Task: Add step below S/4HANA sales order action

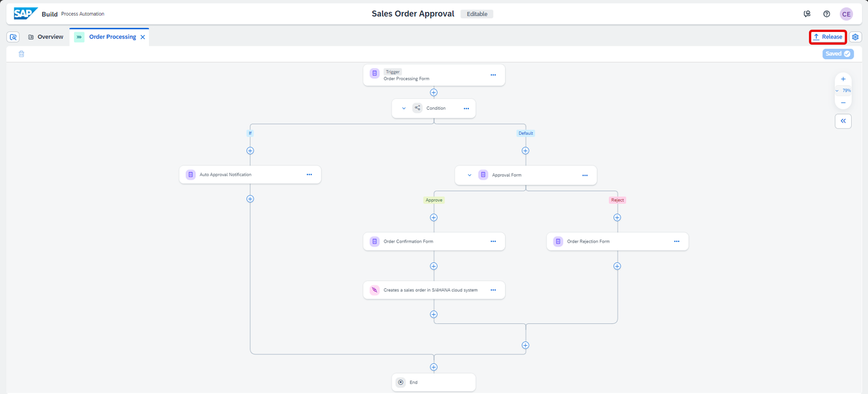Action: (x=433, y=314)
